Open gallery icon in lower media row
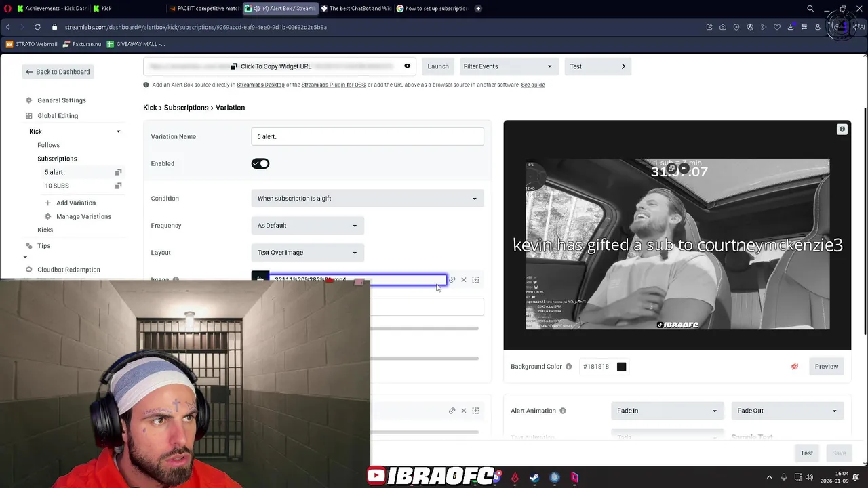Image resolution: width=868 pixels, height=488 pixels. [475, 411]
